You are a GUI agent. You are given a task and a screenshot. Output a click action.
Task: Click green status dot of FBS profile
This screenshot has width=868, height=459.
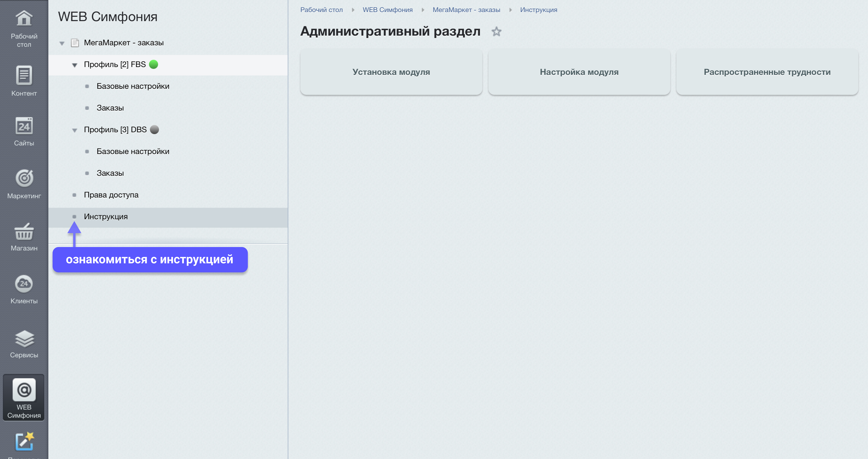tap(154, 64)
